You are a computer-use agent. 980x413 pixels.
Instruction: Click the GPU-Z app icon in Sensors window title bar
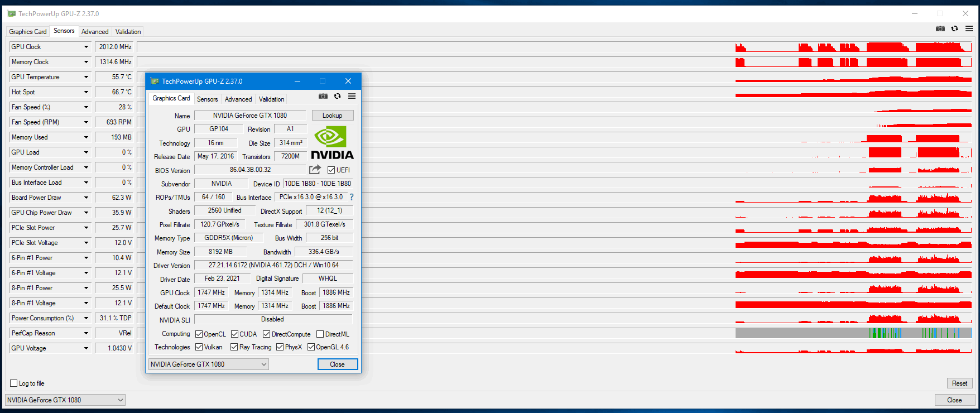tap(11, 13)
